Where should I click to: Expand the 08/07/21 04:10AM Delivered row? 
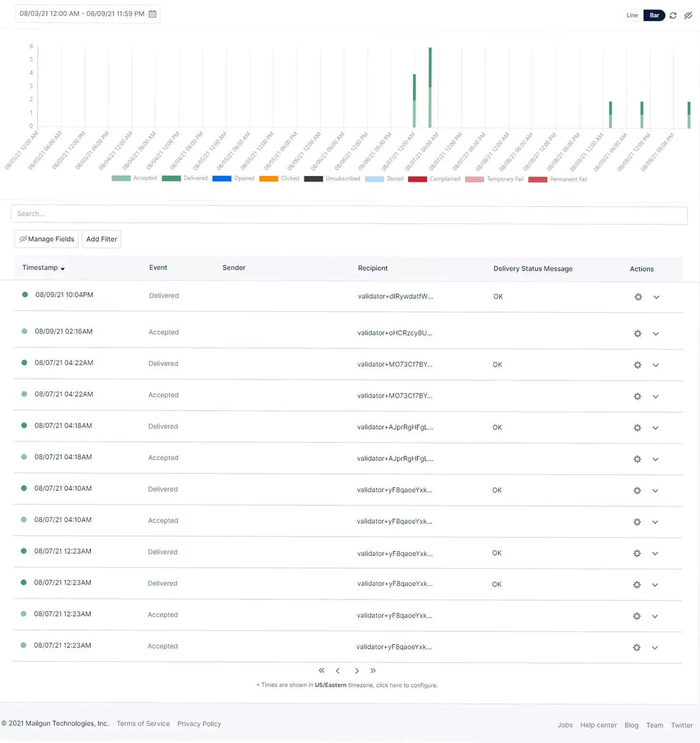point(655,491)
